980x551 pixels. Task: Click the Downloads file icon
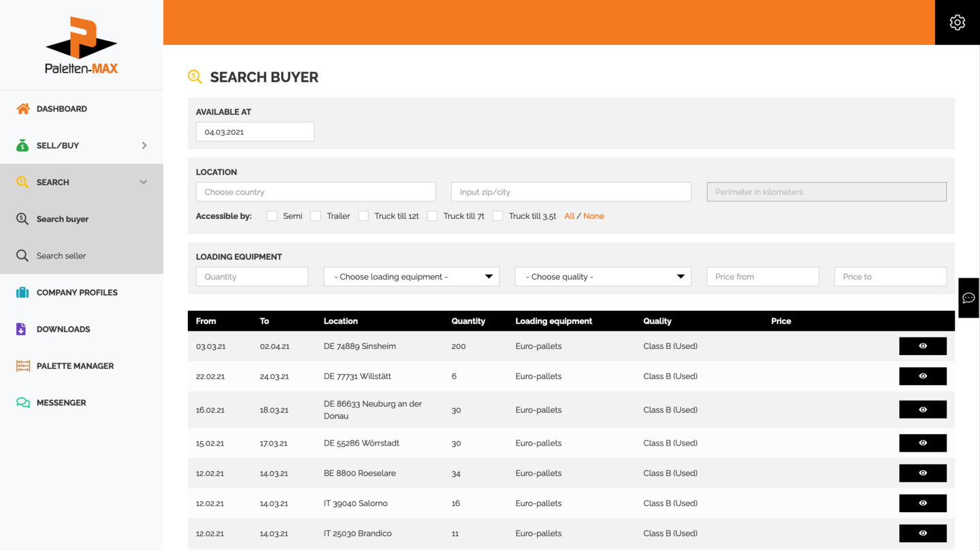[x=21, y=329]
